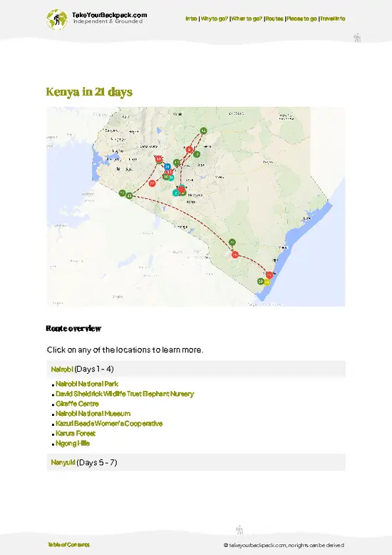The width and height of the screenshot is (392, 555).
Task: Go to the Routes navigation link
Action: pyautogui.click(x=274, y=19)
